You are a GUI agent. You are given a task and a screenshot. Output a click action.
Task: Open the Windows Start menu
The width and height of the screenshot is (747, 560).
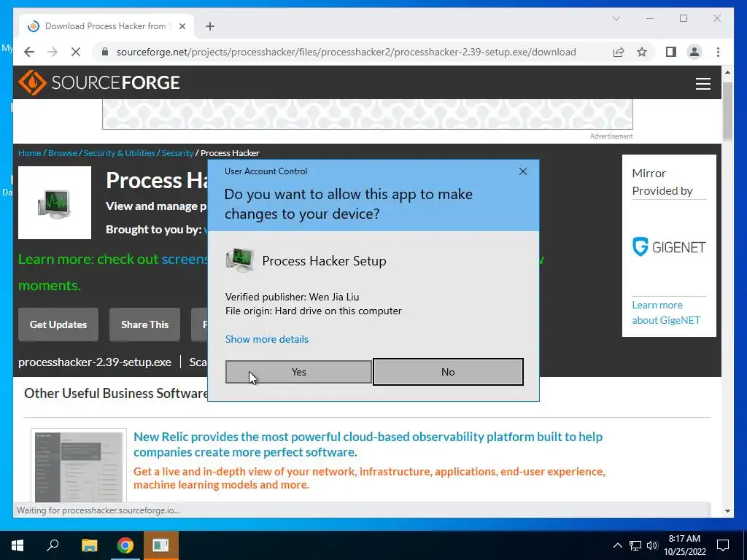[18, 545]
